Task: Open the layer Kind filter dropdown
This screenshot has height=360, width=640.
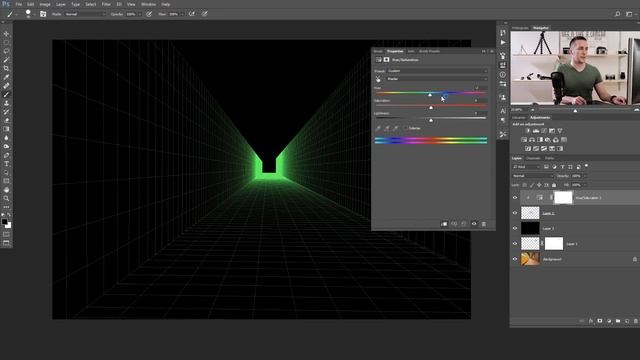Action: coord(526,167)
